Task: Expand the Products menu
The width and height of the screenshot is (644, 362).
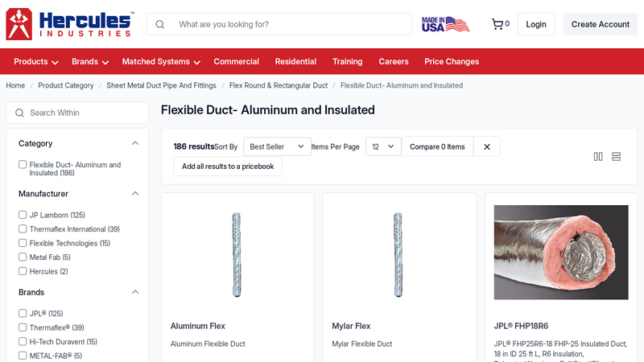Action: pos(36,62)
